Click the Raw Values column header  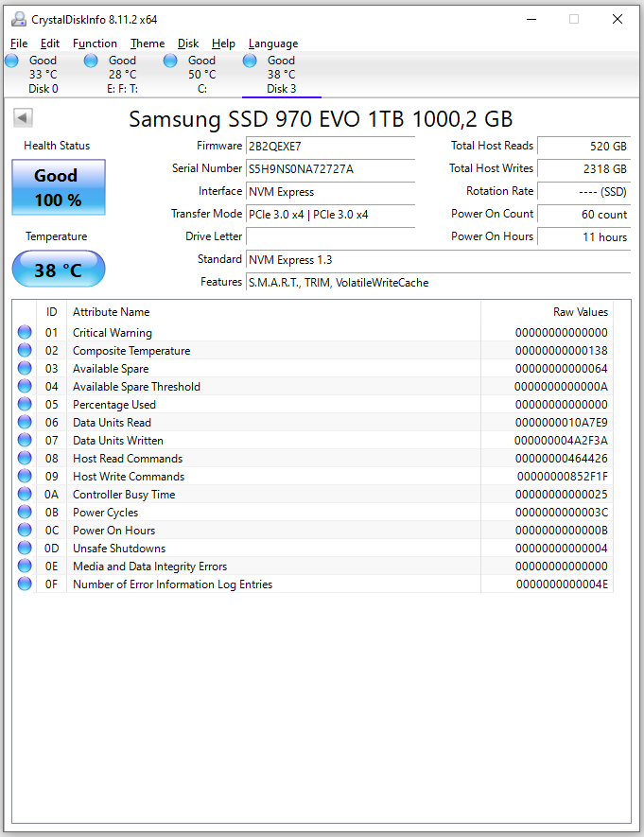547,312
